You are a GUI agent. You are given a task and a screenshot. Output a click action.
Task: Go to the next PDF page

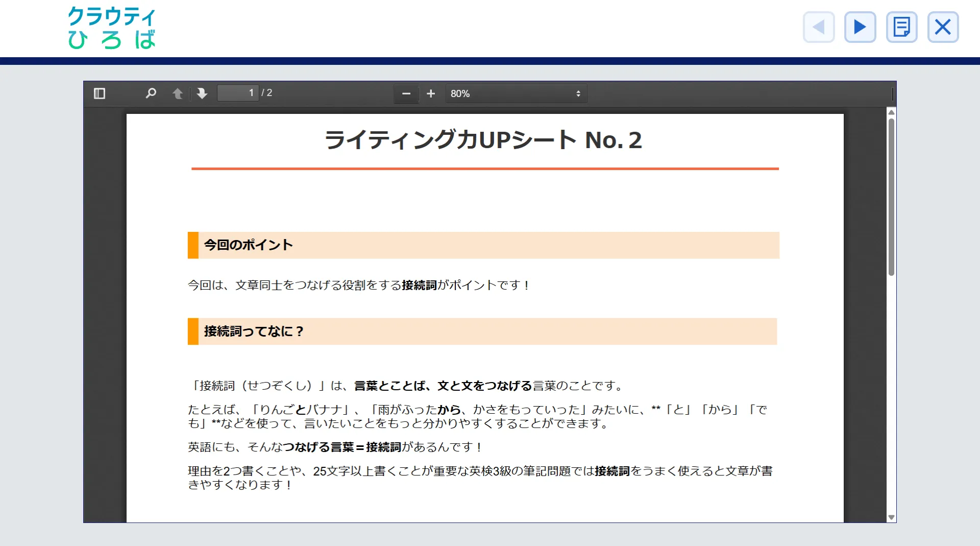(202, 93)
